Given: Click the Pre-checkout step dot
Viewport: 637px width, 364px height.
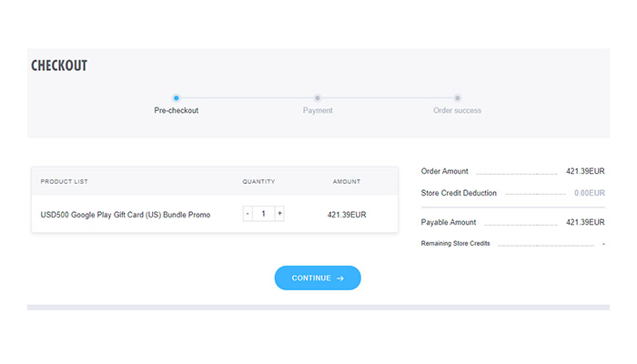Looking at the screenshot, I should 176,98.
